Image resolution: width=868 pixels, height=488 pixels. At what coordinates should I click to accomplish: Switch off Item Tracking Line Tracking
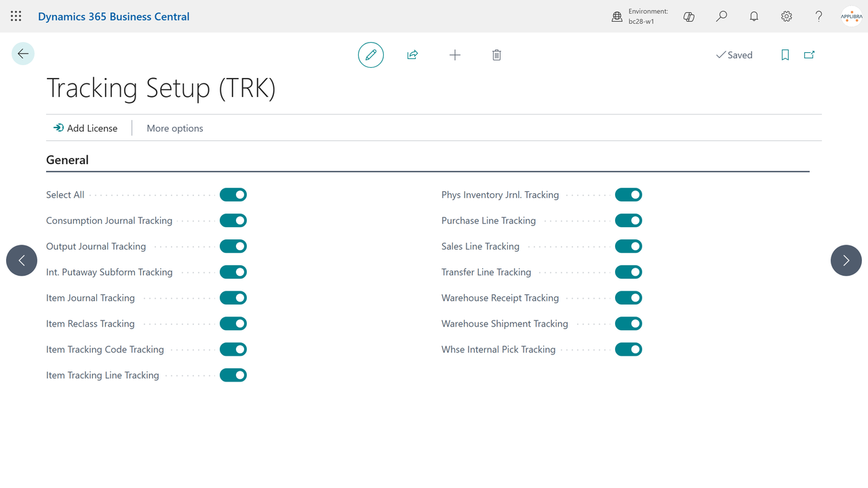(x=233, y=375)
